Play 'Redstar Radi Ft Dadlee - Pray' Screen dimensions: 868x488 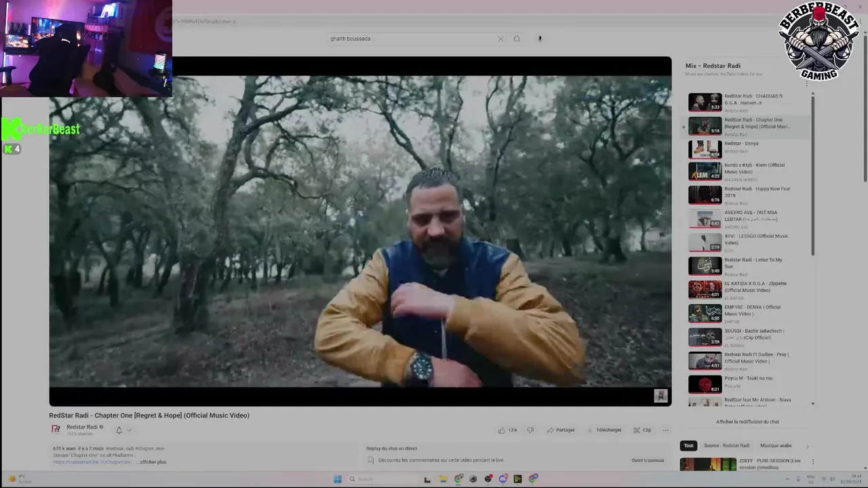click(748, 361)
